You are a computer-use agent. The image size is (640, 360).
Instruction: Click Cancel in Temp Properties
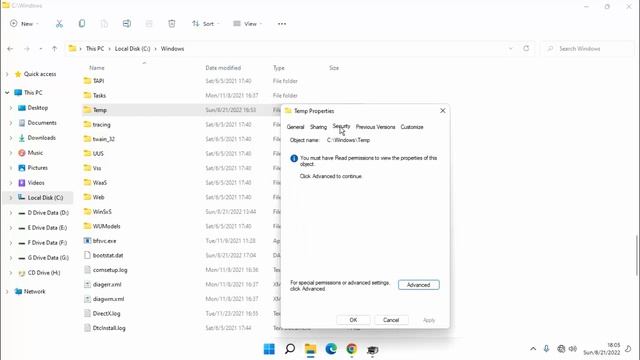391,320
